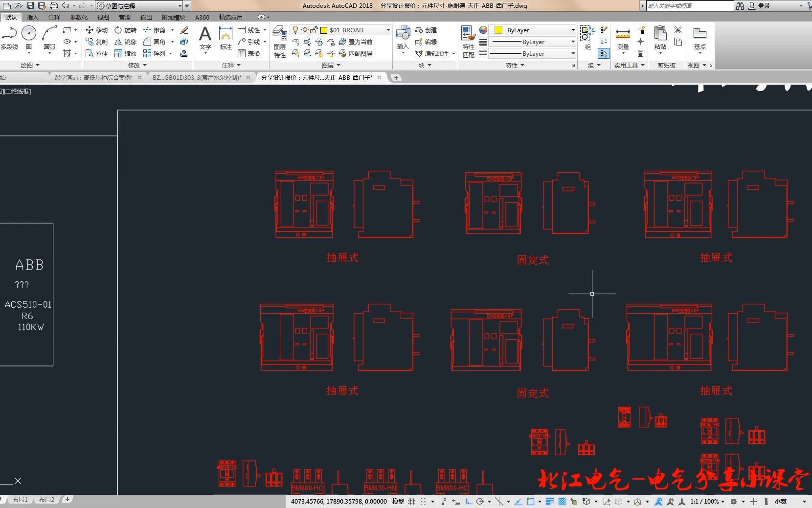This screenshot has height=508, width=812.
Task: Click the yellow ByLayer color swatch
Action: pos(498,30)
